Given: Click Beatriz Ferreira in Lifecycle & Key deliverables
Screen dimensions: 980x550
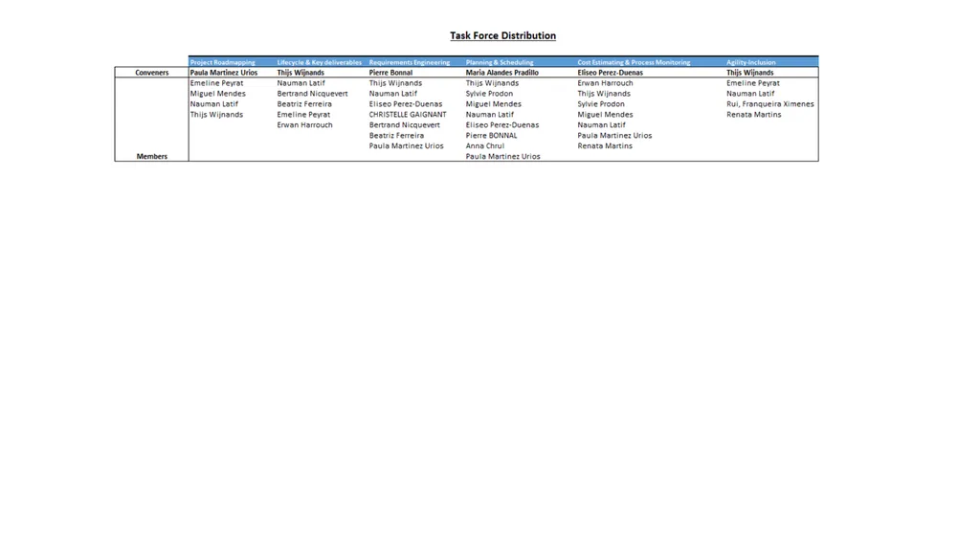Looking at the screenshot, I should [x=304, y=104].
